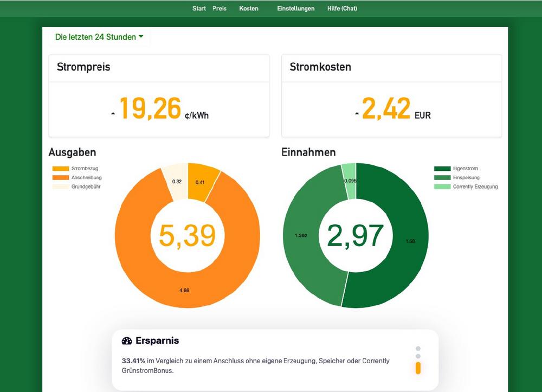Screen dimensions: 542x392
Task: Click the trend arrow beside 19,26 ¢/kWh
Action: pyautogui.click(x=113, y=113)
